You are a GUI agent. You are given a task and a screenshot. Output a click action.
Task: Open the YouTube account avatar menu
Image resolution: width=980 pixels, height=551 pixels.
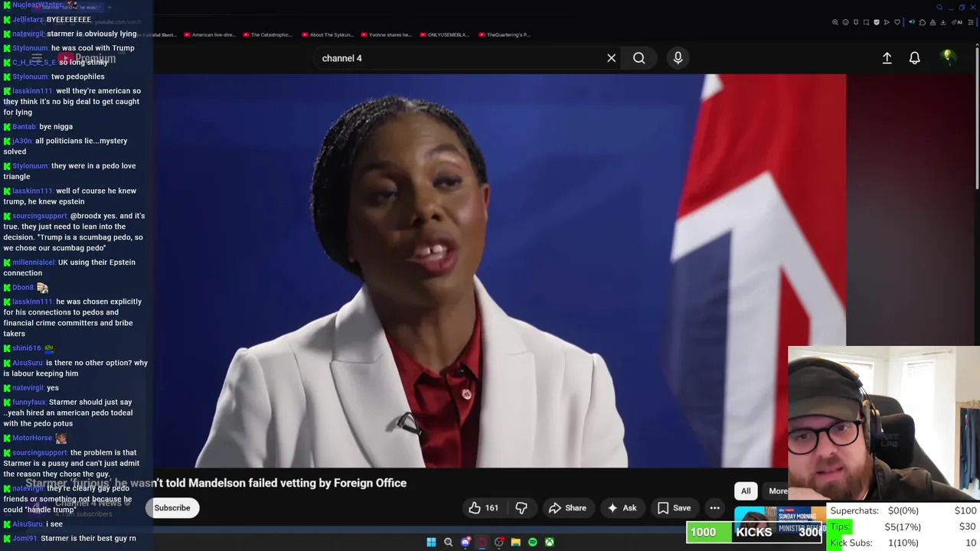pyautogui.click(x=947, y=57)
